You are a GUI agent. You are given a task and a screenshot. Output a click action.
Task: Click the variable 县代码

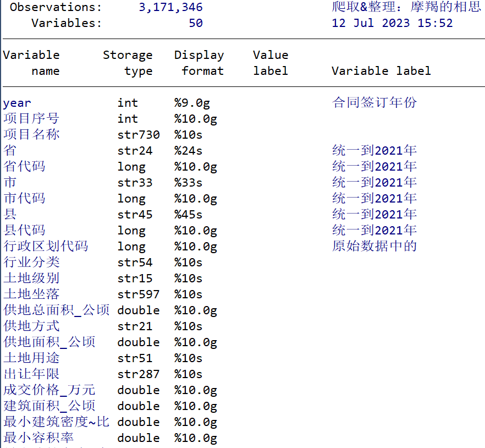pos(24,230)
